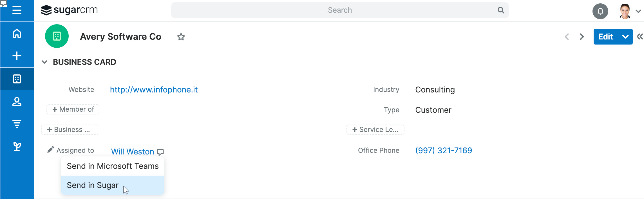Open the hamburger navigation menu

[x=17, y=10]
